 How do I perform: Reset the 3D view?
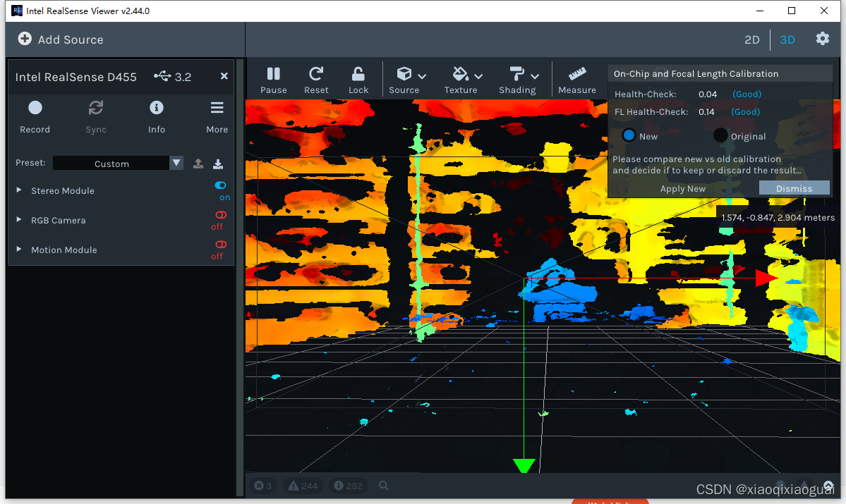[316, 80]
